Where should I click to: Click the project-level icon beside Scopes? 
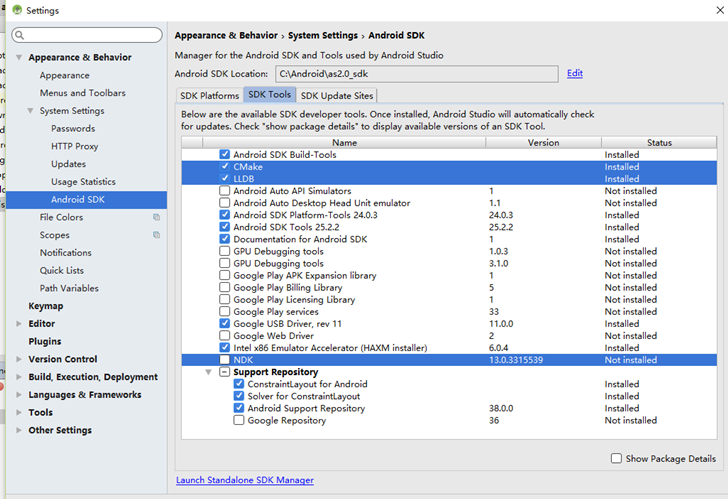(x=156, y=235)
